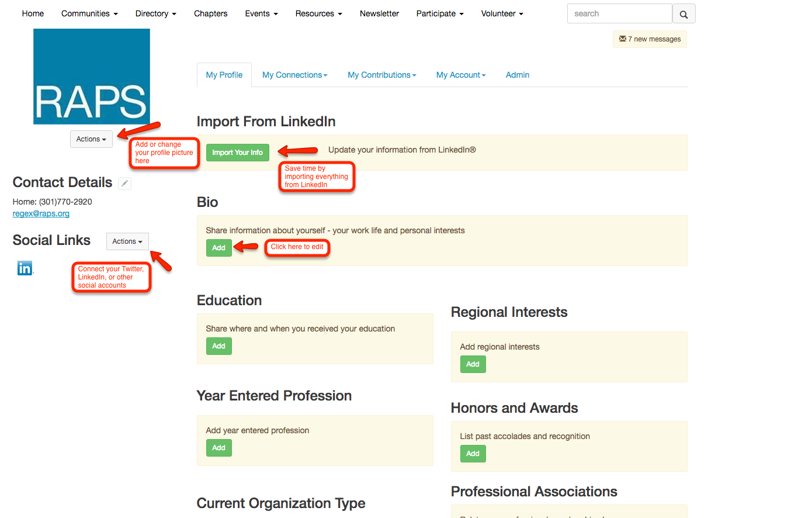Click the Professional Associations heading

534,492
